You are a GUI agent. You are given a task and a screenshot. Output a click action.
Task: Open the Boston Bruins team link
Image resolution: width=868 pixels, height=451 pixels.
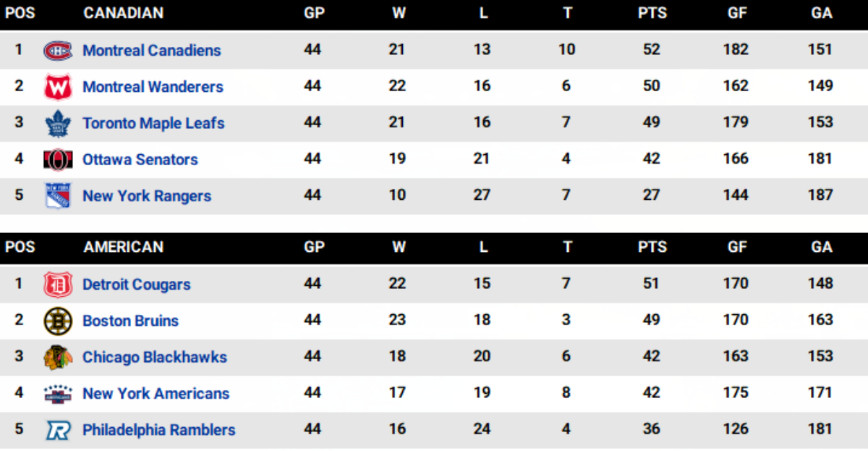[130, 321]
